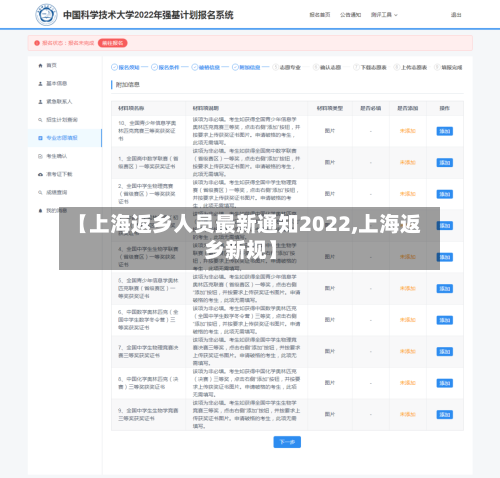Click the 材料项类型 column header

tap(330, 108)
